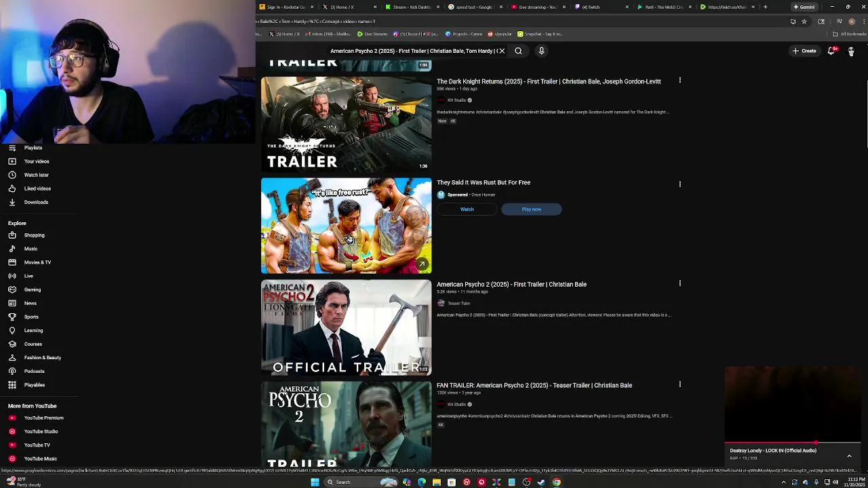Open the All Bookmarks folder

tap(850, 34)
